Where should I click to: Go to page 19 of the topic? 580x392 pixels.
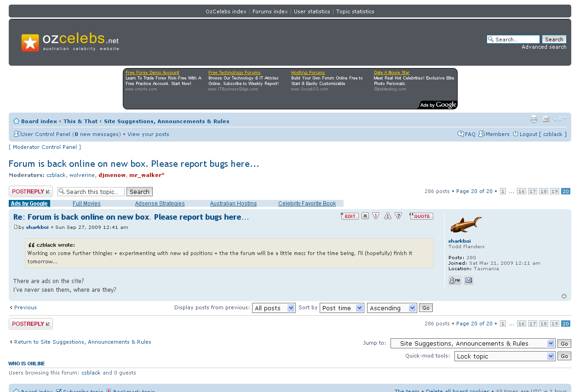pos(555,191)
